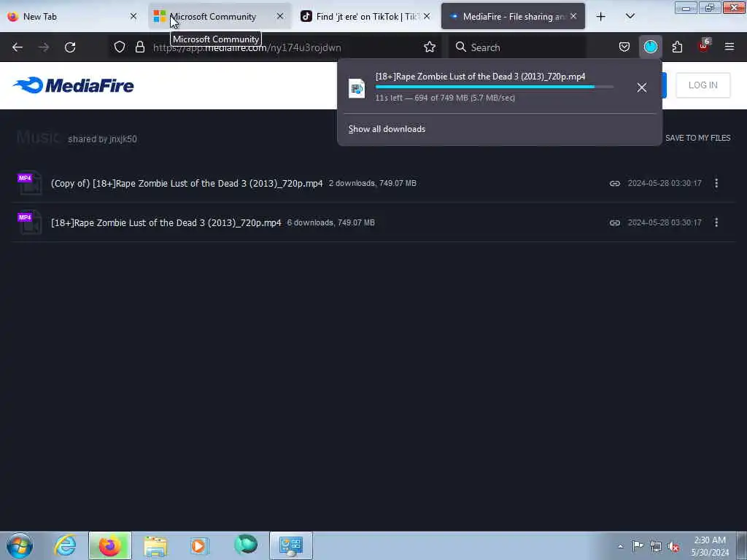Viewport: 747px width, 560px height.
Task: Click the Firefox taskbar icon
Action: click(110, 545)
